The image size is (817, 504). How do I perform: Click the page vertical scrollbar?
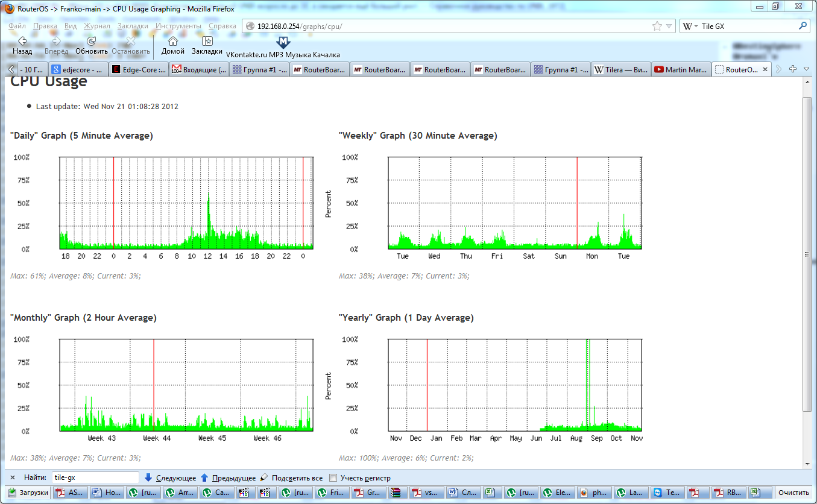pos(807,253)
